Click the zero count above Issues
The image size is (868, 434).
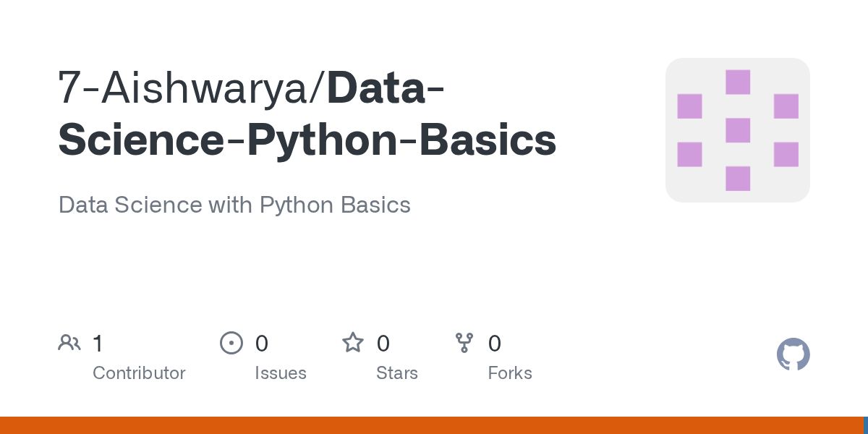[x=261, y=343]
